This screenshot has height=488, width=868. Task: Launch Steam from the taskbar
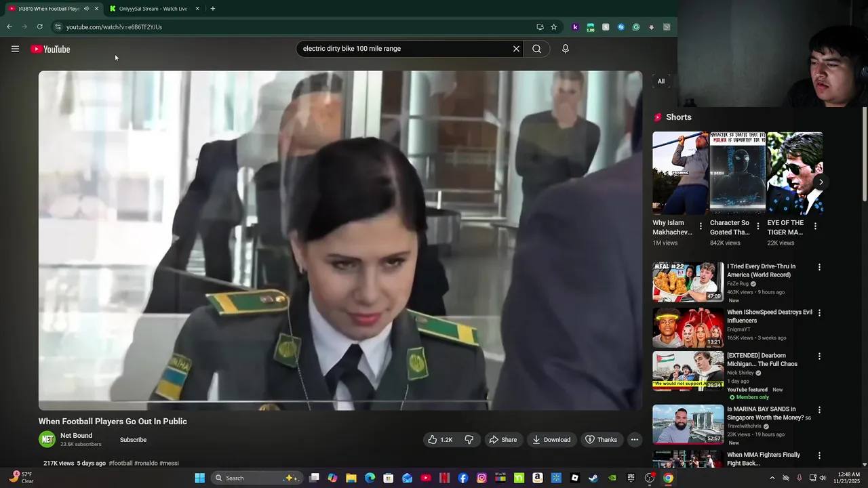[x=593, y=478]
